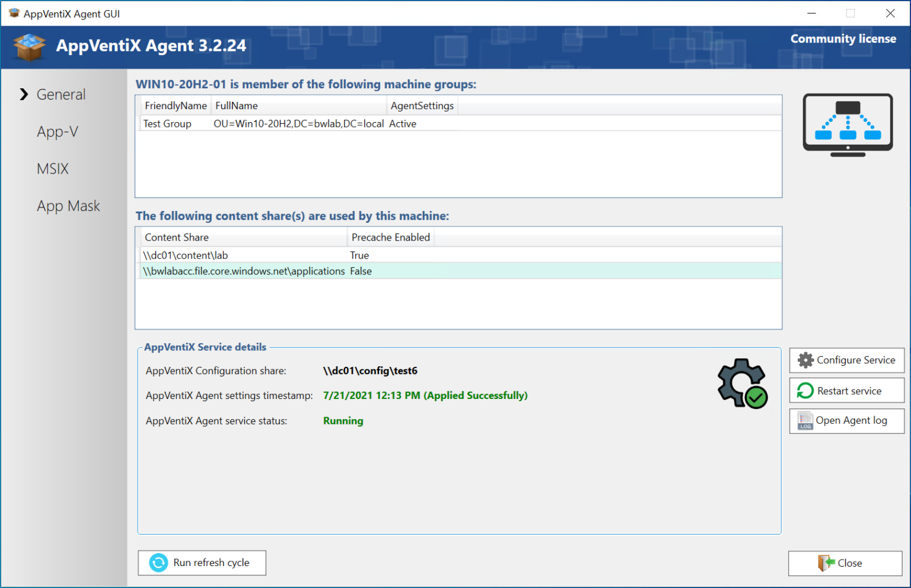Viewport: 911px width, 588px height.
Task: Click the gear icon on Configure Service
Action: 805,360
